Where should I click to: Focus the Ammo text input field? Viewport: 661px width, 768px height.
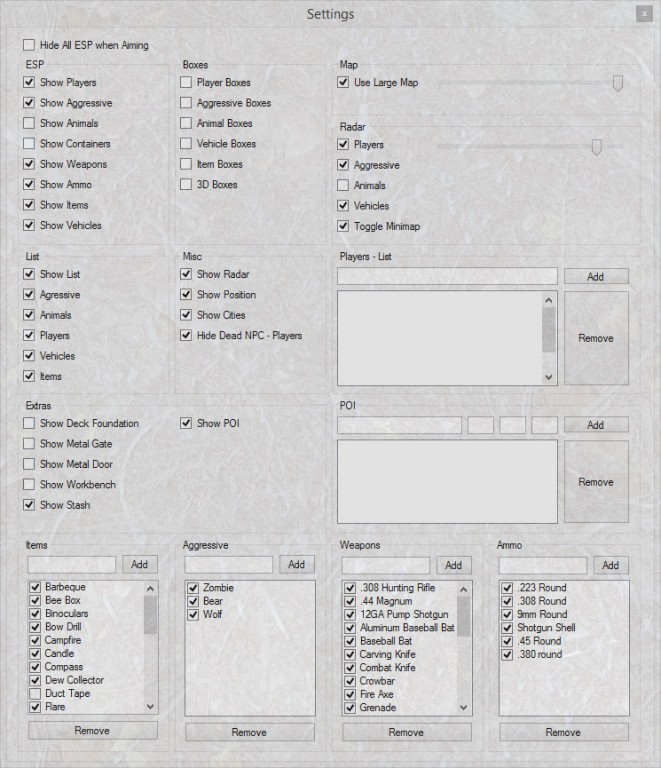coord(543,565)
